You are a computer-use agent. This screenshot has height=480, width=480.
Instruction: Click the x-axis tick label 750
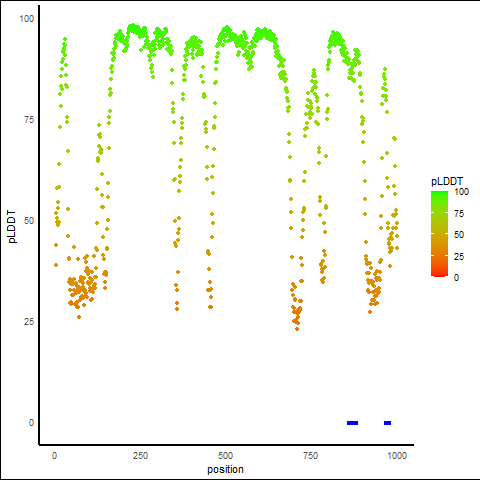coord(310,455)
